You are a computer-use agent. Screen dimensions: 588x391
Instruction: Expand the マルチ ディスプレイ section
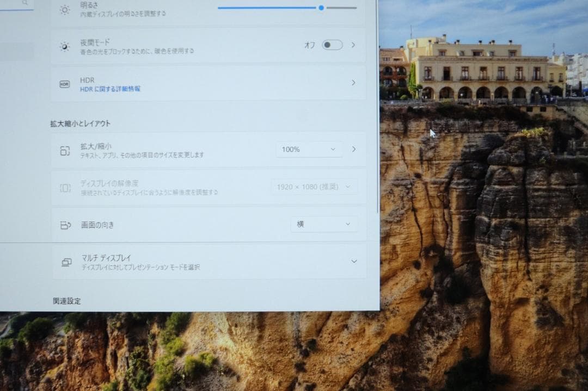(354, 262)
